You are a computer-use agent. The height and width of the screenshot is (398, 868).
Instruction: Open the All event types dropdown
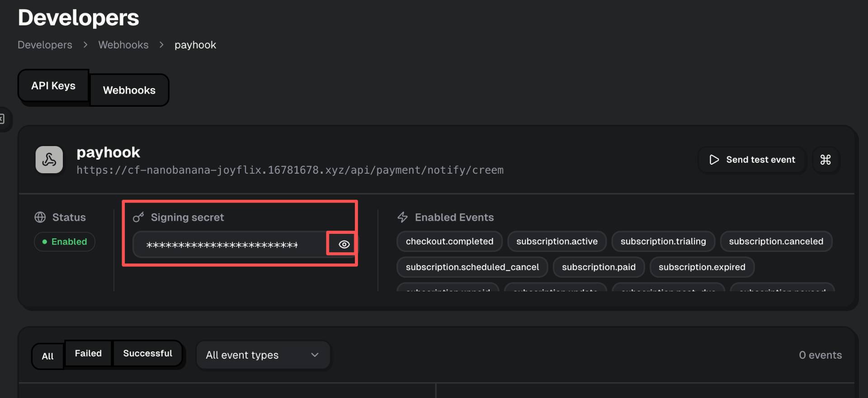pyautogui.click(x=263, y=355)
